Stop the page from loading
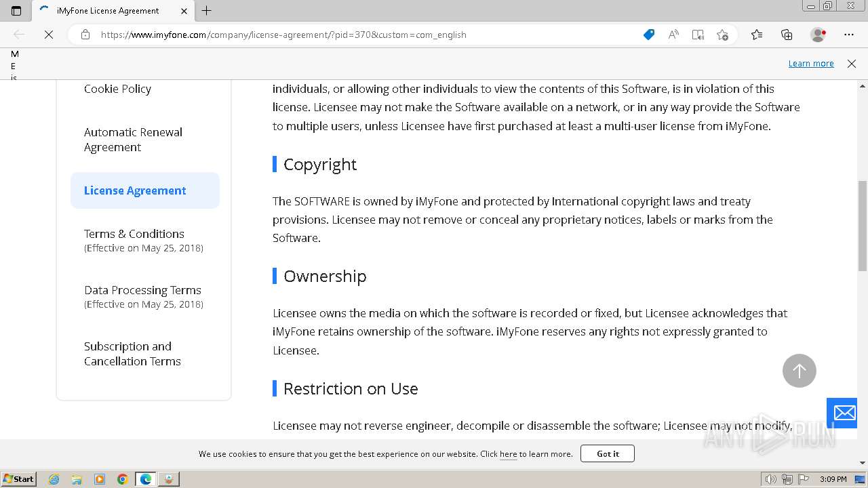Viewport: 868px width, 488px height. [49, 35]
